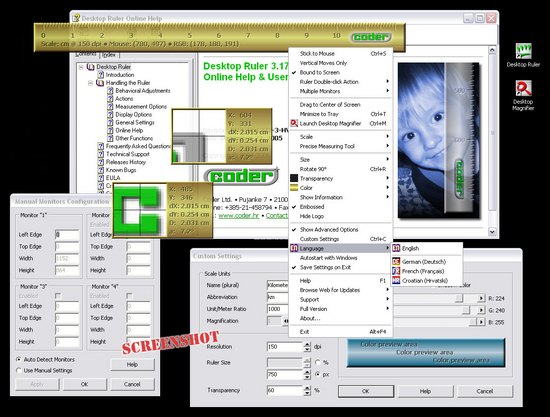
Task: Select the Use Manual Settings radio button
Action: click(x=19, y=370)
